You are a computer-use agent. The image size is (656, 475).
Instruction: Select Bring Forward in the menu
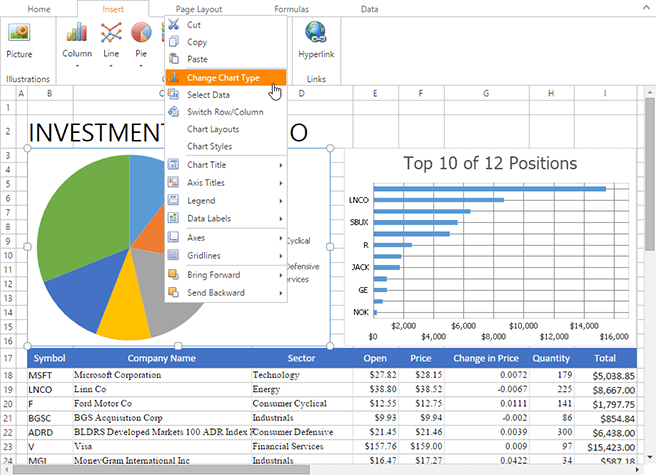point(213,274)
